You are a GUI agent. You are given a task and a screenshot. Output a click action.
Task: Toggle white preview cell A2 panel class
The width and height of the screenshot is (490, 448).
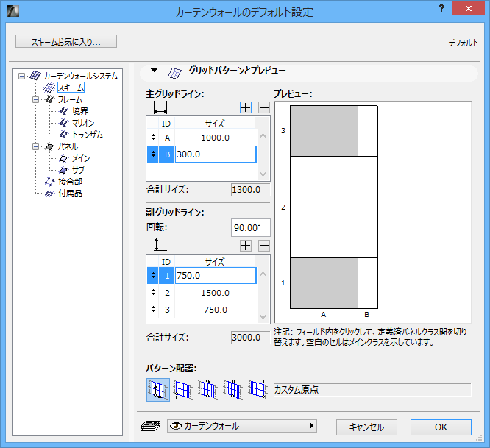tap(324, 207)
